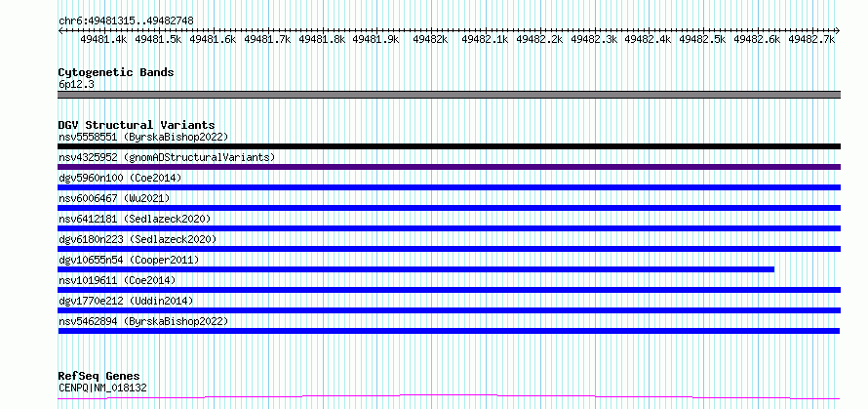
Task: Click the 49481.9k ruler tick label
Action: coord(375,39)
